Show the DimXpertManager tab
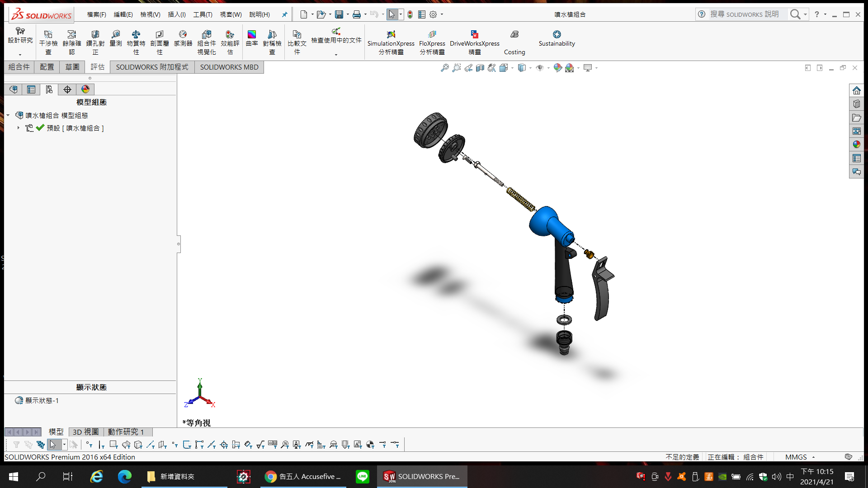868x488 pixels. coord(67,89)
